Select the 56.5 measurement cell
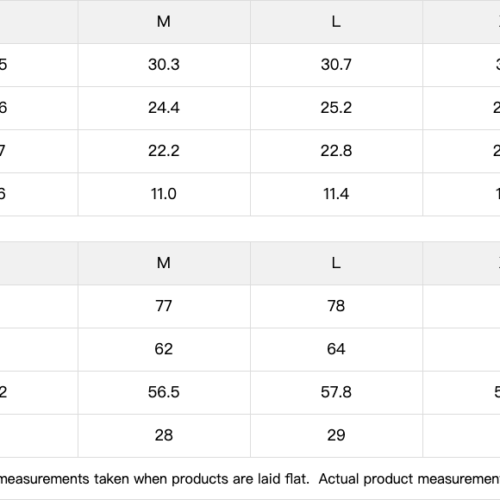 click(164, 392)
